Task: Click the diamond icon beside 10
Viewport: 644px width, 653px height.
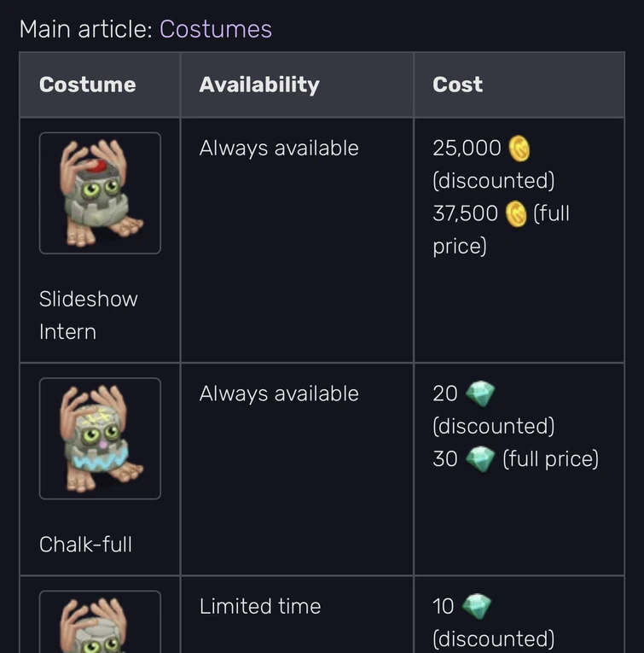Action: click(x=477, y=607)
